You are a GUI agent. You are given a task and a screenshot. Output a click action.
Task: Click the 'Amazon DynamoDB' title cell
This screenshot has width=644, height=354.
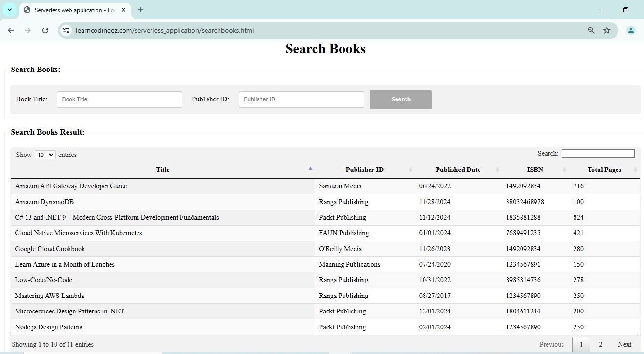(163, 202)
